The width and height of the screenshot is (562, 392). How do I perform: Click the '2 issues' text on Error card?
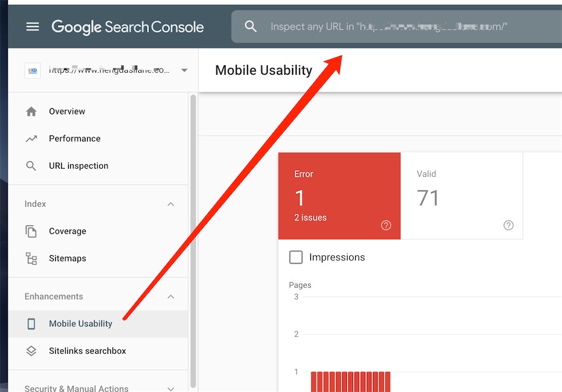pyautogui.click(x=310, y=218)
